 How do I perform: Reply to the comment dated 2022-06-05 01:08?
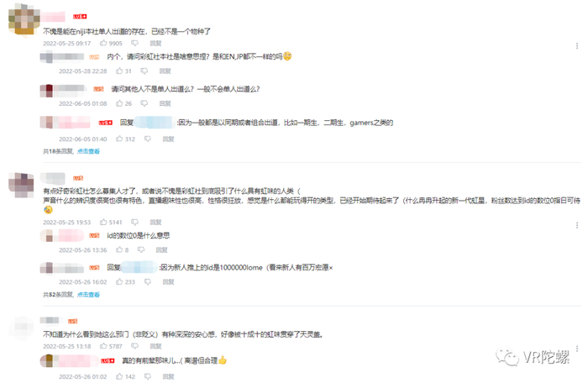165,103
